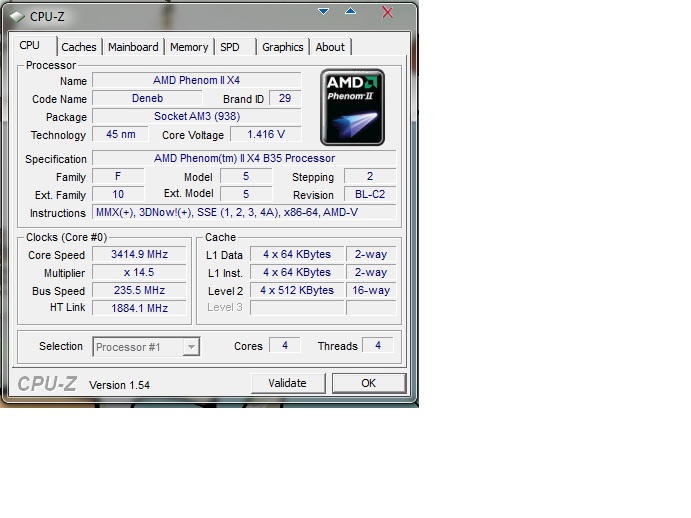Screen dimensions: 691x518
Task: Click the Code Name value 'Deneb'
Action: (147, 98)
